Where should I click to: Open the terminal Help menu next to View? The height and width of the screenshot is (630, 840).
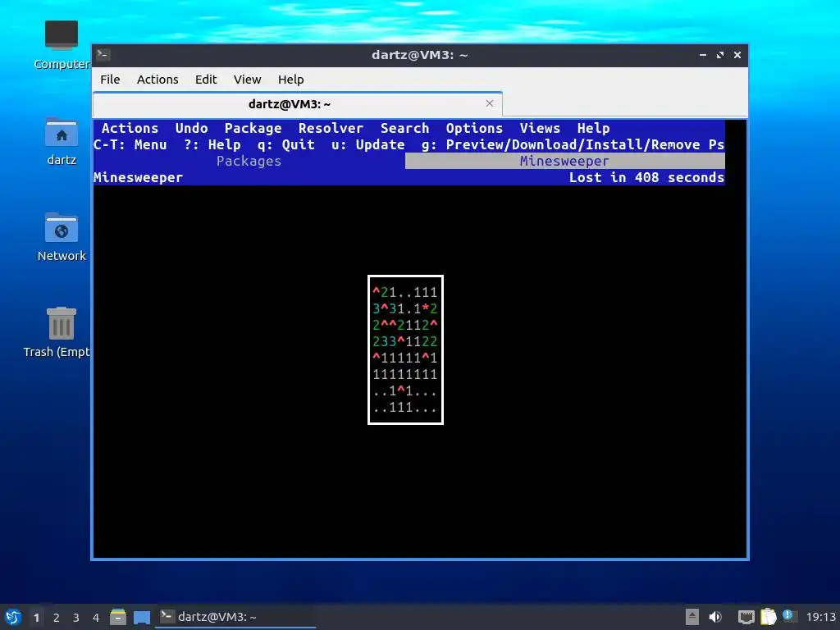[291, 80]
